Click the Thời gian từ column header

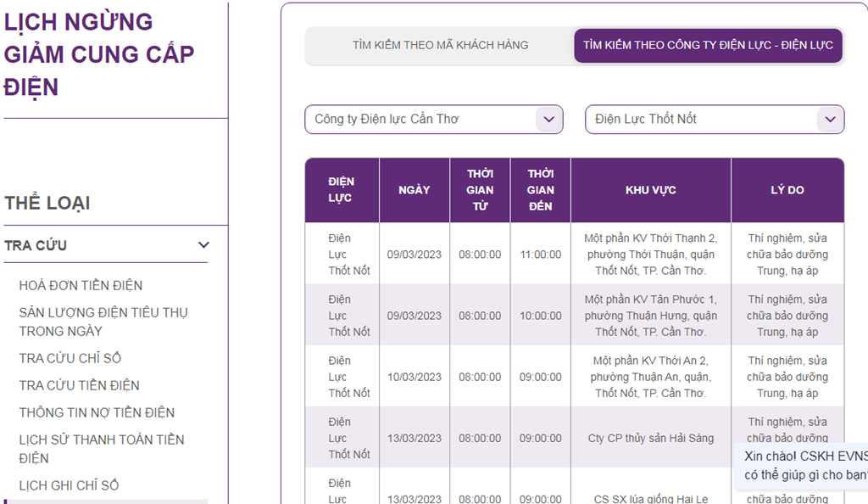(x=480, y=190)
